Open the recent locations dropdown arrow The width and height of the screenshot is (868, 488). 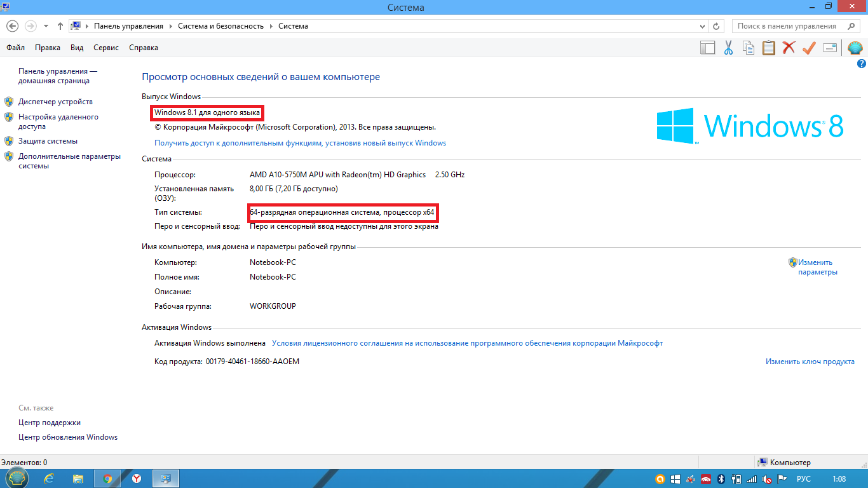click(46, 26)
